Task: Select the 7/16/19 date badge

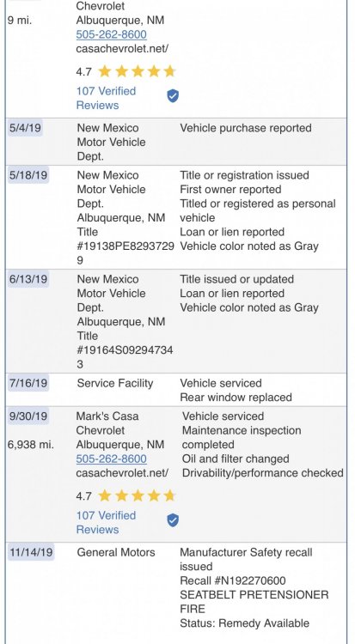Action: (28, 383)
